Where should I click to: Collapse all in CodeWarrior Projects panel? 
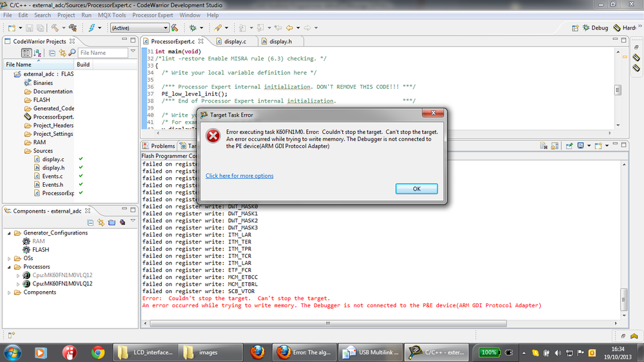[52, 53]
